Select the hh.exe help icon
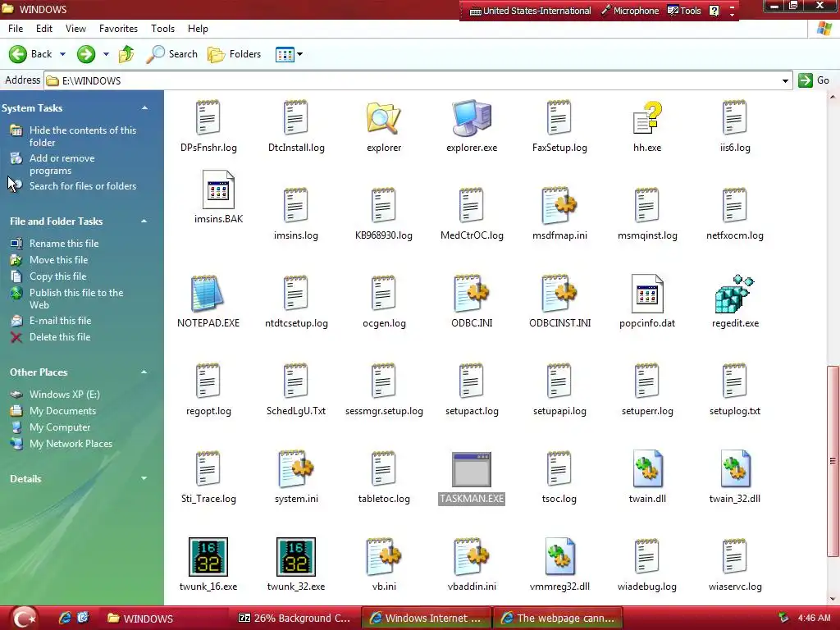The image size is (840, 630). (647, 118)
